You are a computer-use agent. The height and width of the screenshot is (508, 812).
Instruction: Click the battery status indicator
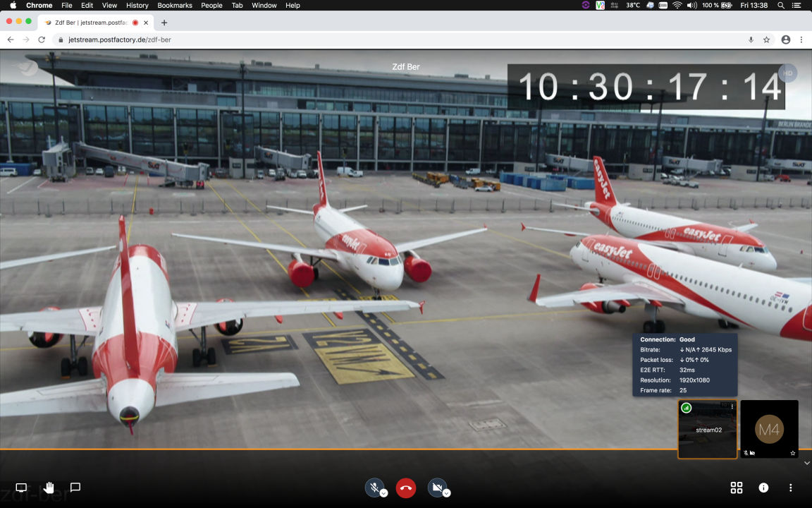[718, 5]
